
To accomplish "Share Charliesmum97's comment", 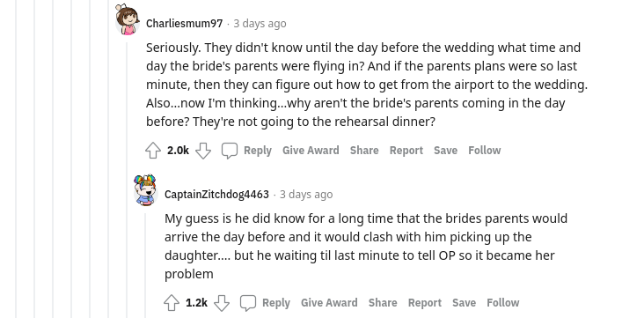I will (x=364, y=151).
